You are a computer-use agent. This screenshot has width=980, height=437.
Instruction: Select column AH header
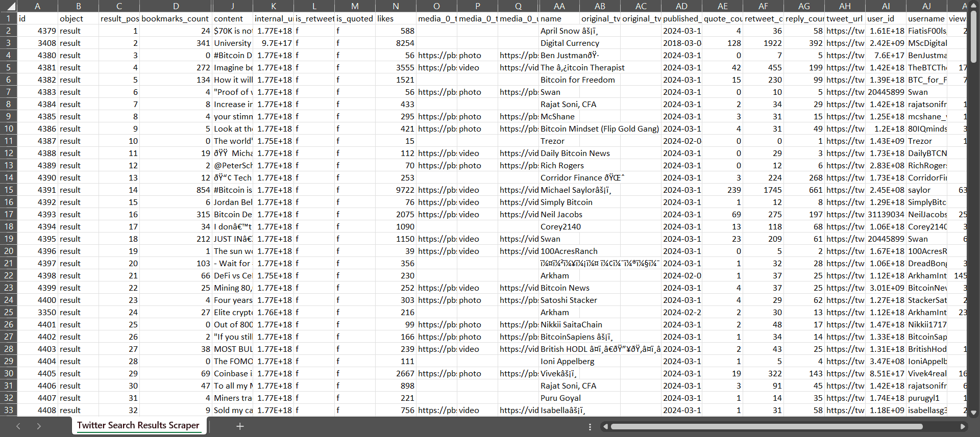coord(845,6)
